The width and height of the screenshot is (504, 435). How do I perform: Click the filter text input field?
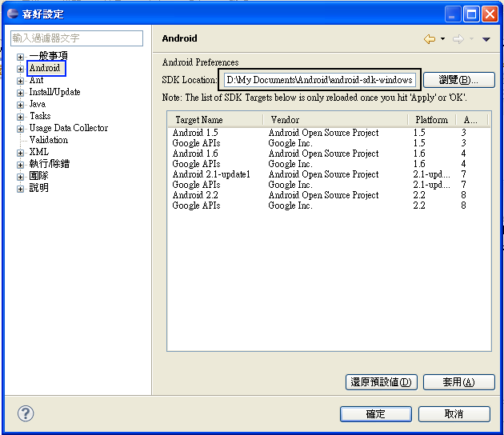pos(77,38)
